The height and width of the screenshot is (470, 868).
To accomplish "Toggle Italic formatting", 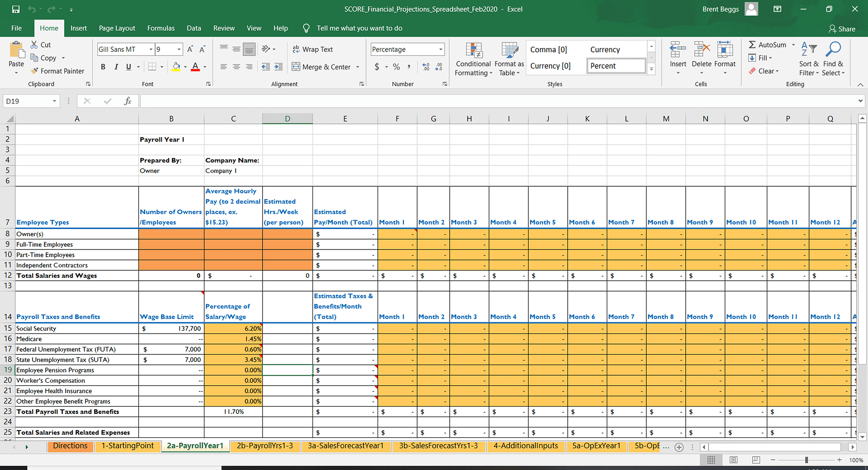I will pos(116,67).
